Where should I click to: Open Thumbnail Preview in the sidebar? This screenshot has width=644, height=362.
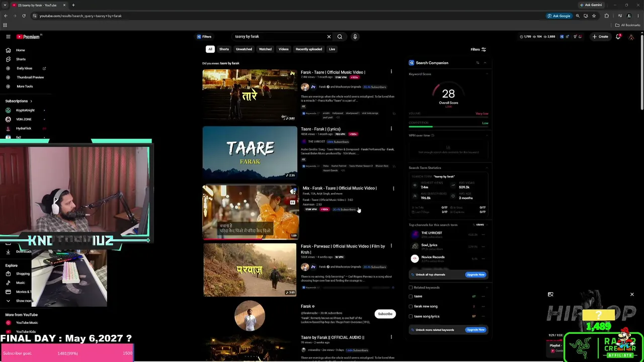30,77
